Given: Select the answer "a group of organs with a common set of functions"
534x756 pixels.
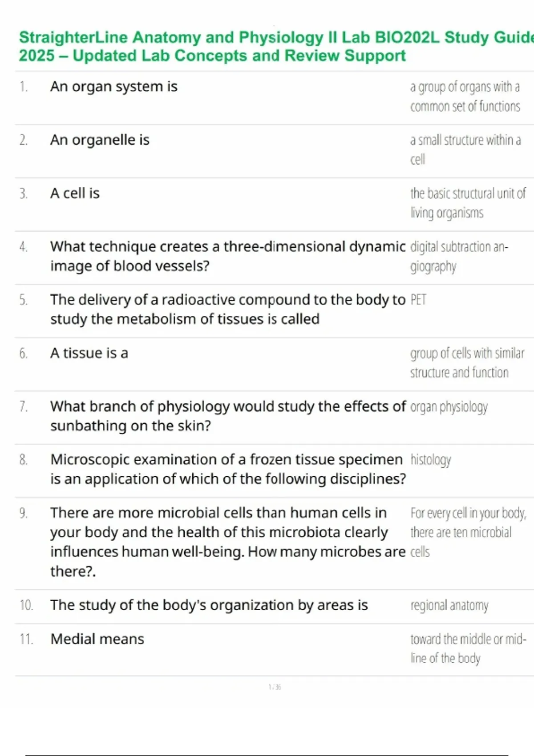Looking at the screenshot, I should click(465, 97).
